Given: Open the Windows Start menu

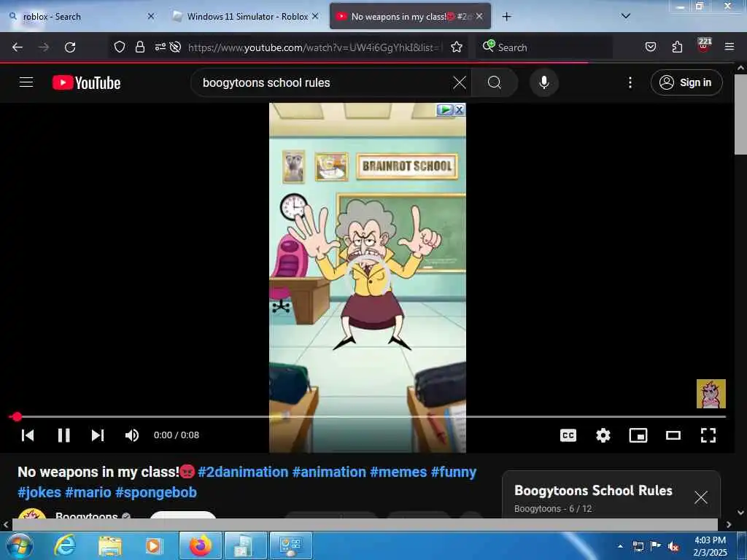Looking at the screenshot, I should point(20,545).
